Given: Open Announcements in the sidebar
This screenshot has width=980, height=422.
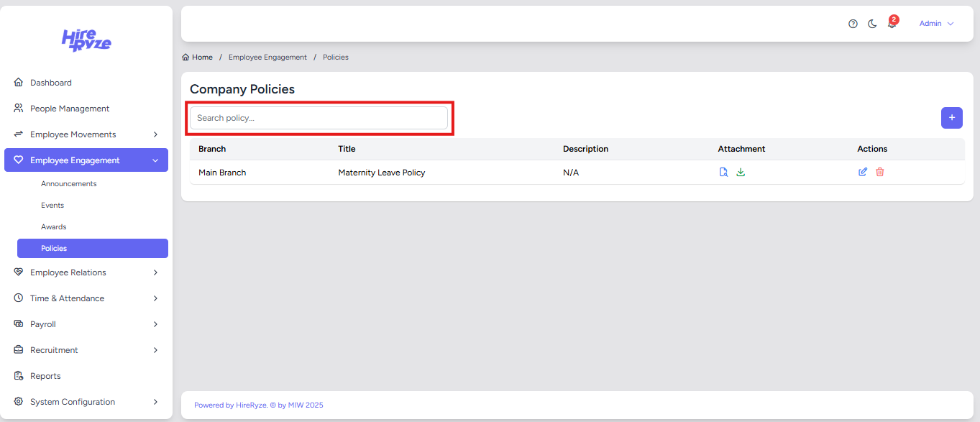Looking at the screenshot, I should pyautogui.click(x=69, y=184).
